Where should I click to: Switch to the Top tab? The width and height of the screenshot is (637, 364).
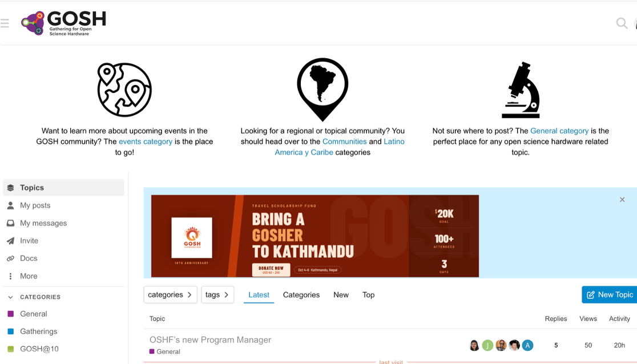pyautogui.click(x=369, y=295)
